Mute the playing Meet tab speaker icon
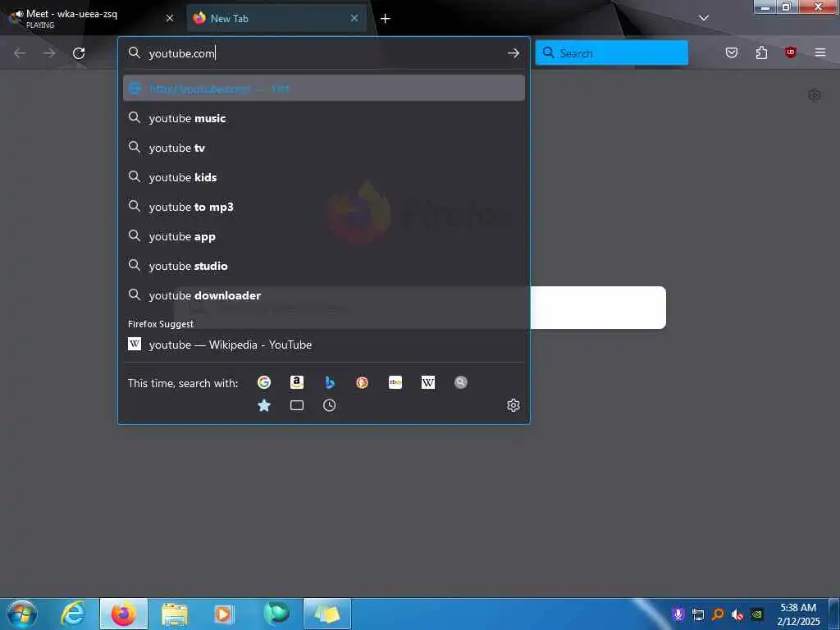The image size is (840, 630). [x=20, y=14]
